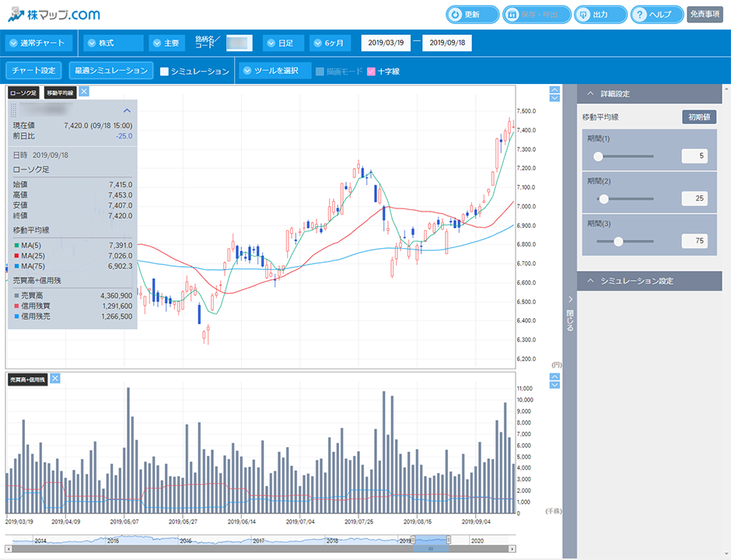Click the range selector left handle

pyautogui.click(x=413, y=540)
